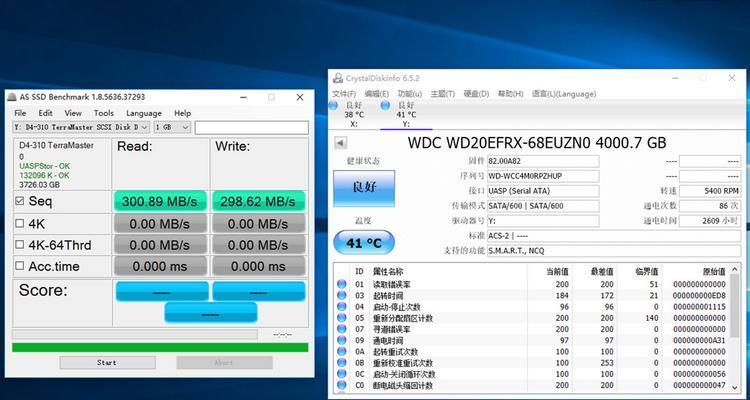Open the Language menu in AS SSD Benchmark
Screen dimensions: 750x400
(143, 113)
